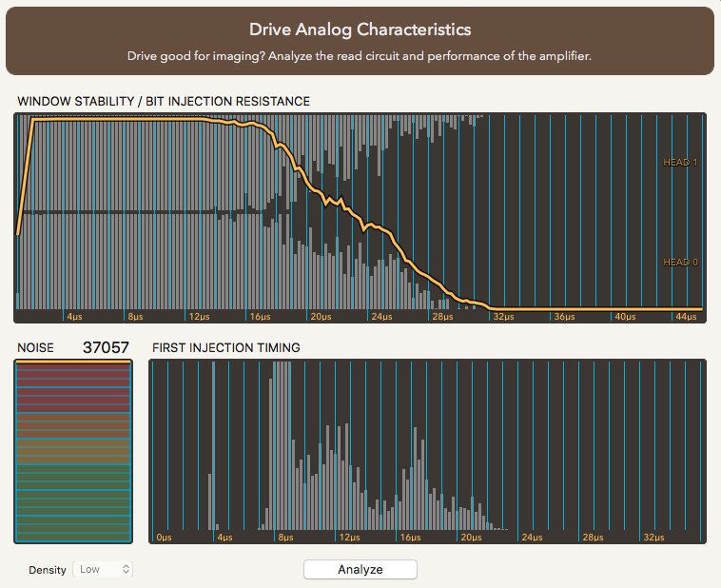Image resolution: width=721 pixels, height=588 pixels.
Task: Select the 36µs marker in Window Stability graph
Action: pos(565,316)
